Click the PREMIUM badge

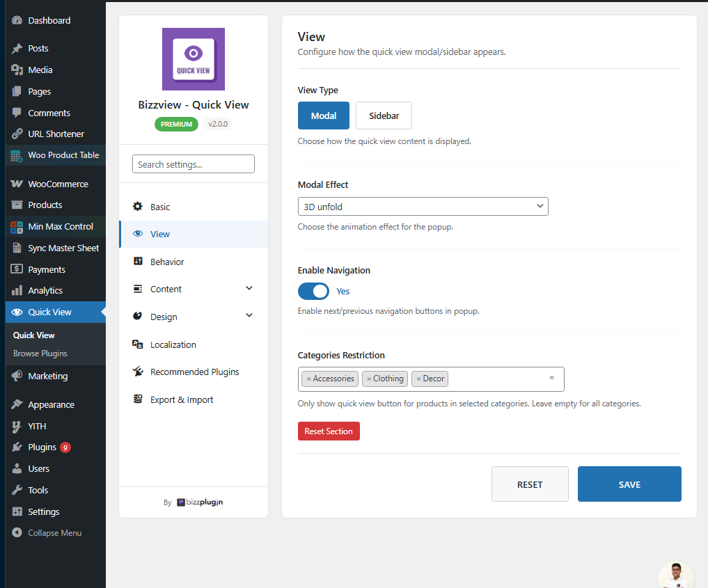coord(176,124)
